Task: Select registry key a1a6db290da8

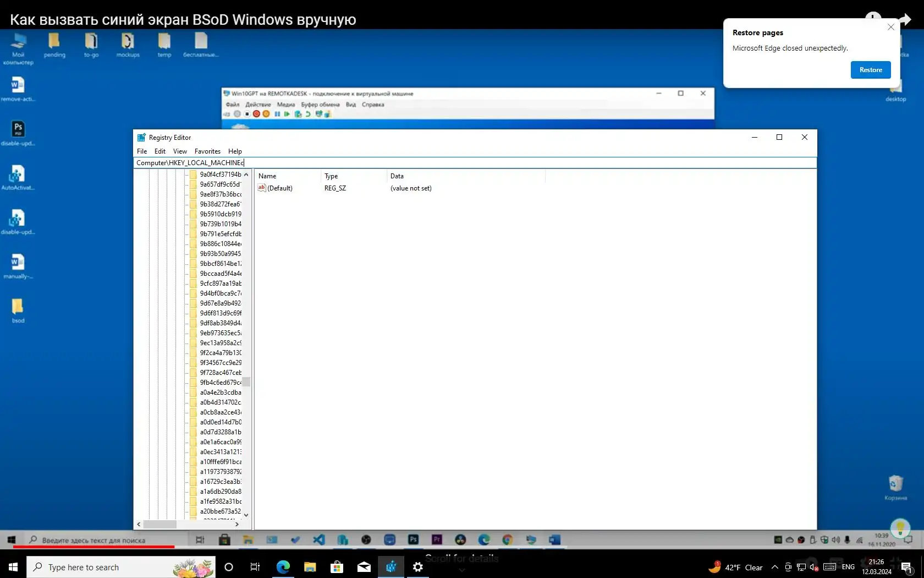Action: click(216, 492)
